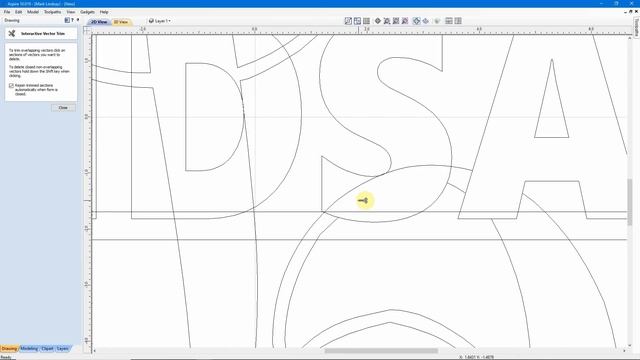Click the auto-hide icon in the Drawing panel header
This screenshot has width=640, height=360.
point(67,20)
